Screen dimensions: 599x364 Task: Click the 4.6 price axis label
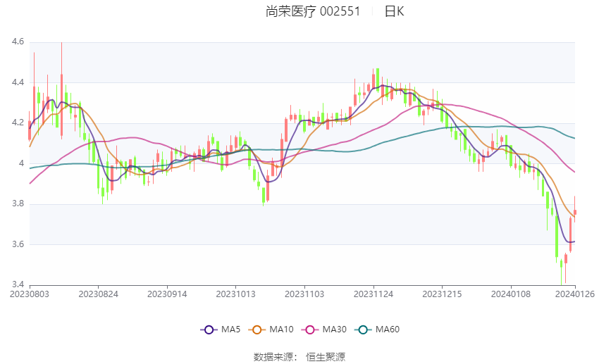(x=18, y=42)
